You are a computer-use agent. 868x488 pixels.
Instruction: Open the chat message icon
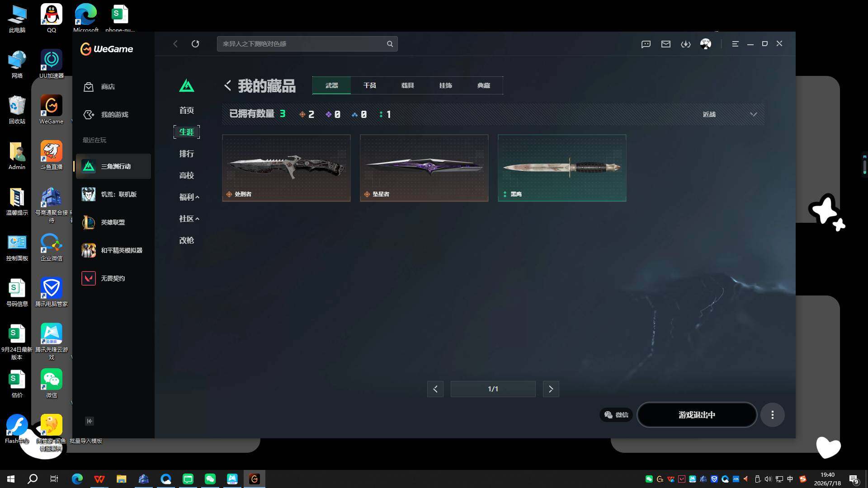[646, 44]
